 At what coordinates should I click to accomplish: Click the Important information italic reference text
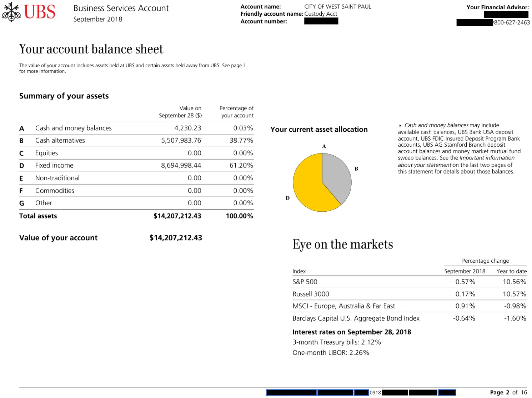[487, 158]
